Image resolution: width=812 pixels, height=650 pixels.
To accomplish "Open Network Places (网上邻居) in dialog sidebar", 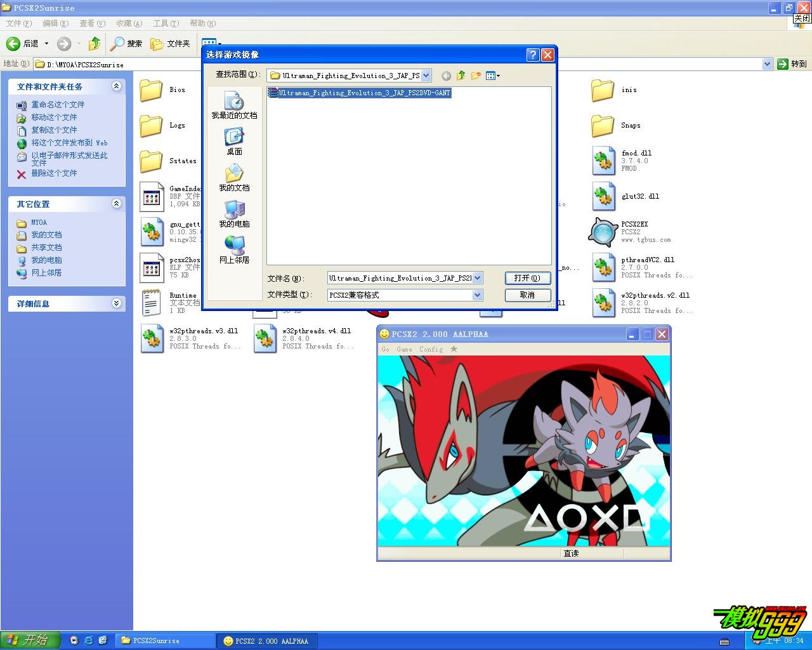I will [234, 250].
